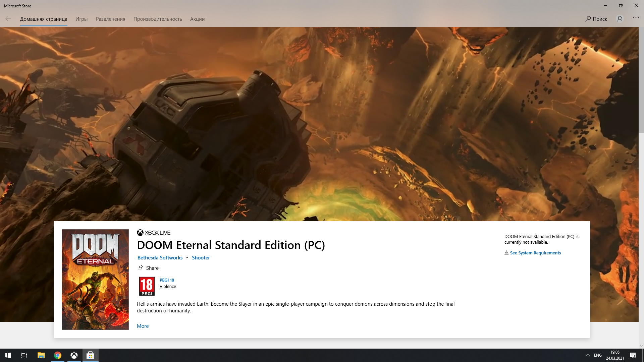The image size is (644, 362).
Task: Click the vertical scrollbar thumb
Action: (x=641, y=80)
